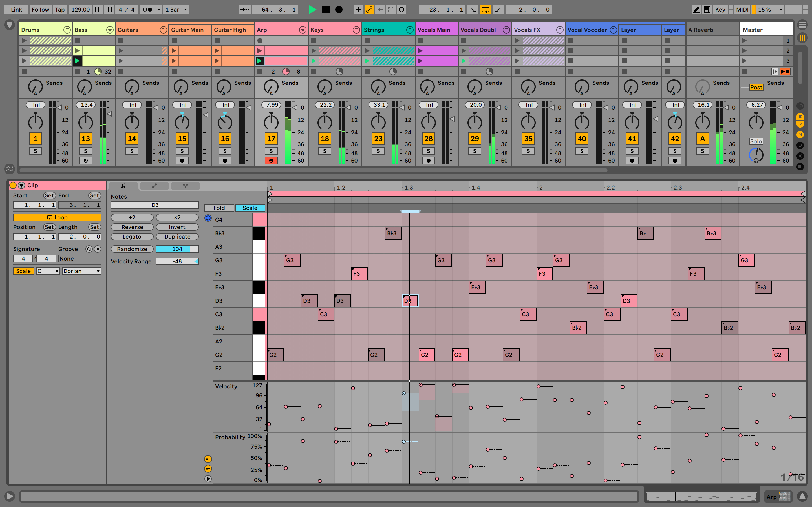Toggle the computer MIDI keyboard icon
Viewport: 812px width, 507px height.
[707, 9]
